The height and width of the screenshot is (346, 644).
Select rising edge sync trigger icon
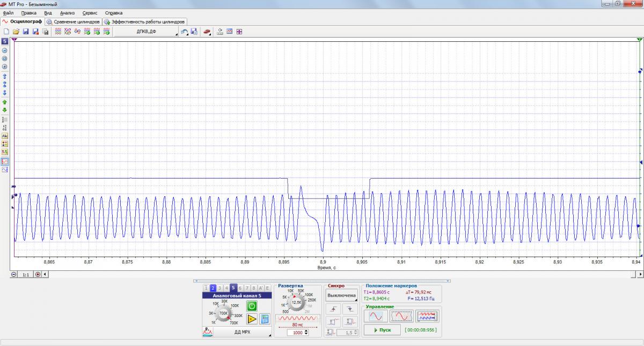tap(333, 309)
